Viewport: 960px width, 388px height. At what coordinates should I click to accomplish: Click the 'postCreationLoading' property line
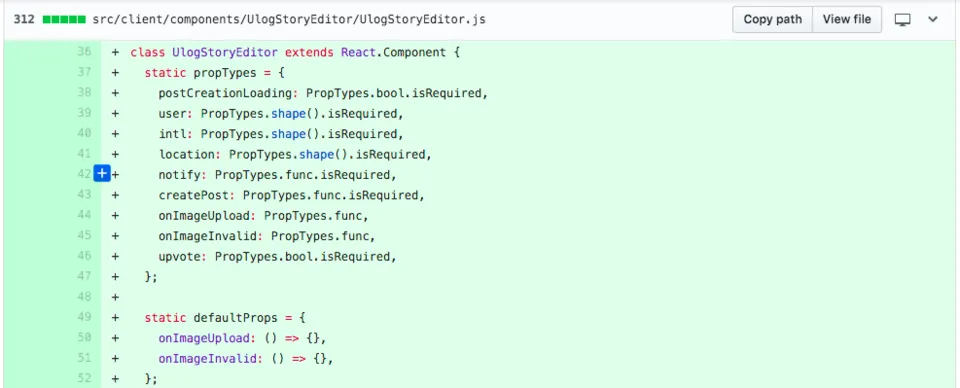click(x=323, y=94)
